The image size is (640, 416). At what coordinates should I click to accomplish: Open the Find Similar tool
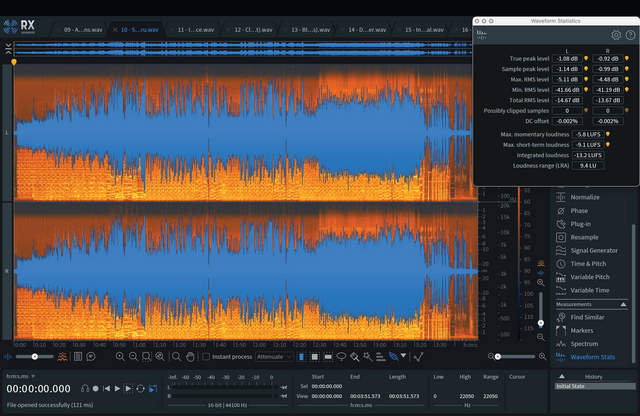pyautogui.click(x=588, y=316)
